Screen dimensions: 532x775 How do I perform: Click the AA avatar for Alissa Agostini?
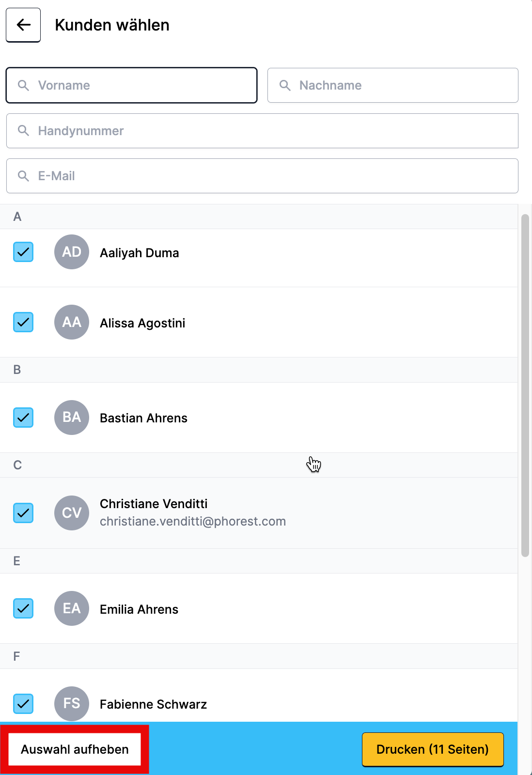tap(72, 322)
